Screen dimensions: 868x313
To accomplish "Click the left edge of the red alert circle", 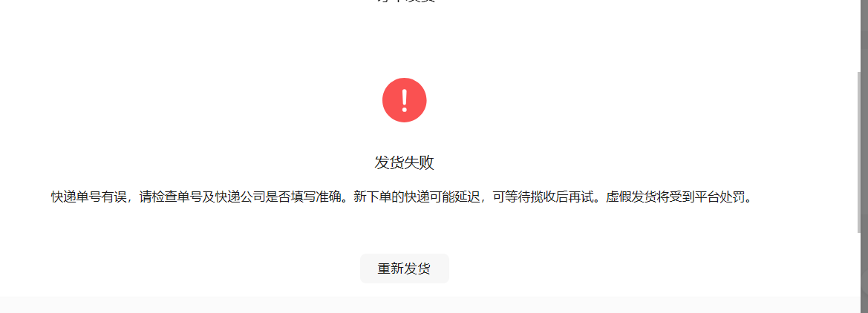I will 384,100.
